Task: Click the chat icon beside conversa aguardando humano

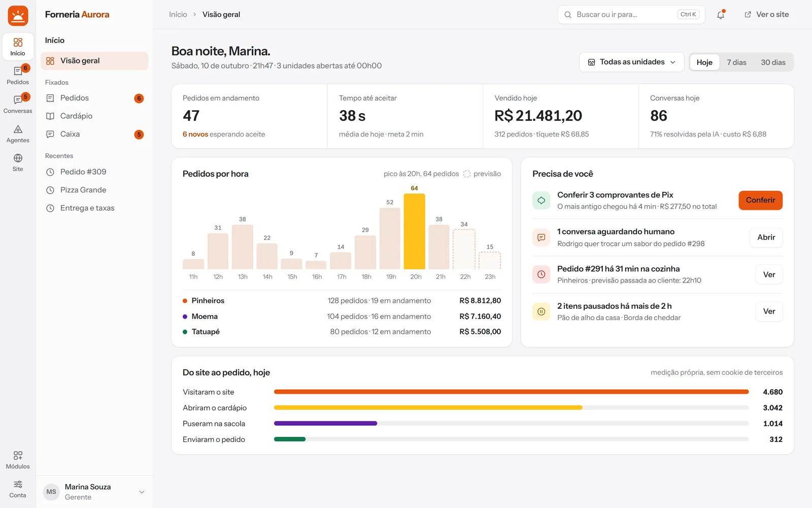Action: (542, 237)
